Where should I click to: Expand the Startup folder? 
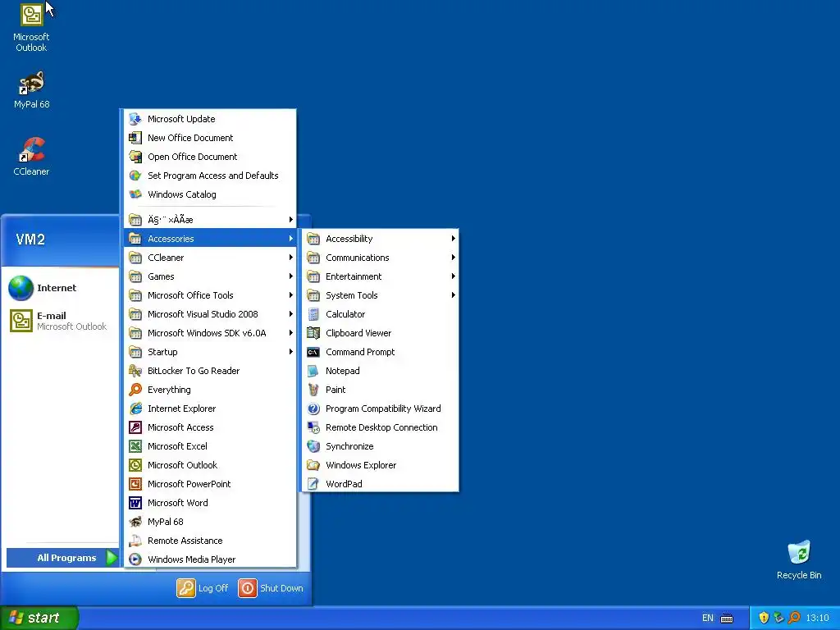210,352
